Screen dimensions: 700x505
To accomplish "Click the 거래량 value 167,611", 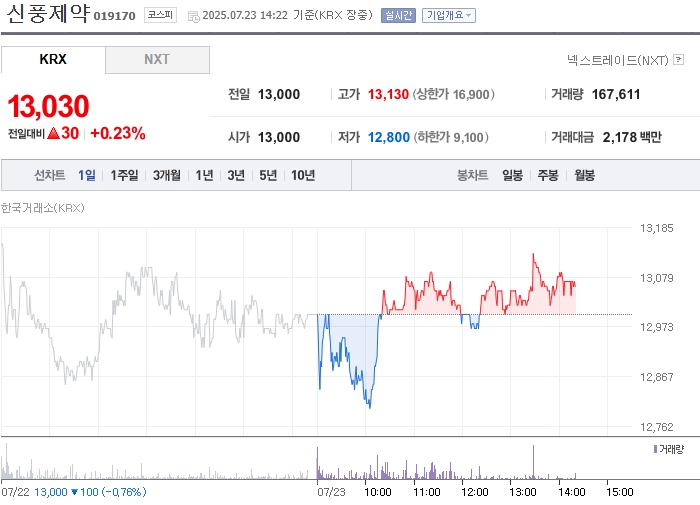I will tap(616, 94).
